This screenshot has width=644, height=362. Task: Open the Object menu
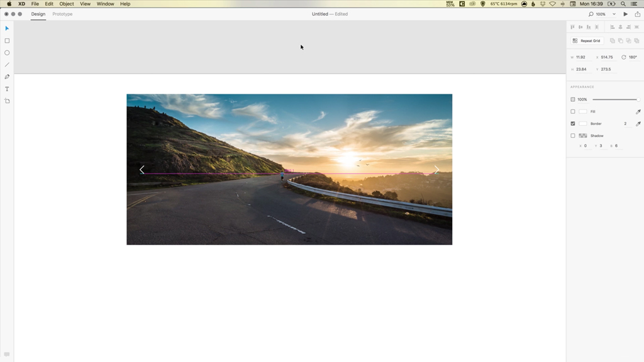point(65,4)
